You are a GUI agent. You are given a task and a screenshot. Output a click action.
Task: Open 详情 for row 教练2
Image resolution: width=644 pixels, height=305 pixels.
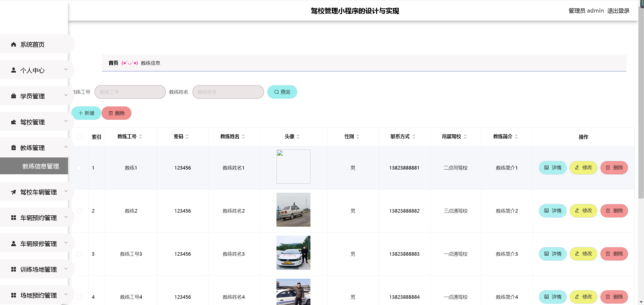coord(553,211)
